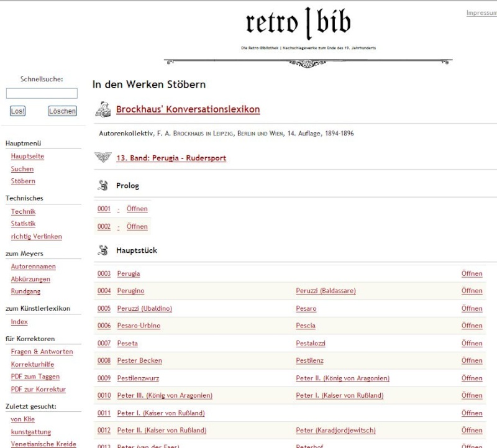This screenshot has width=497, height=448.
Task: Open richtig Verlinken menu item
Action: pyautogui.click(x=37, y=237)
